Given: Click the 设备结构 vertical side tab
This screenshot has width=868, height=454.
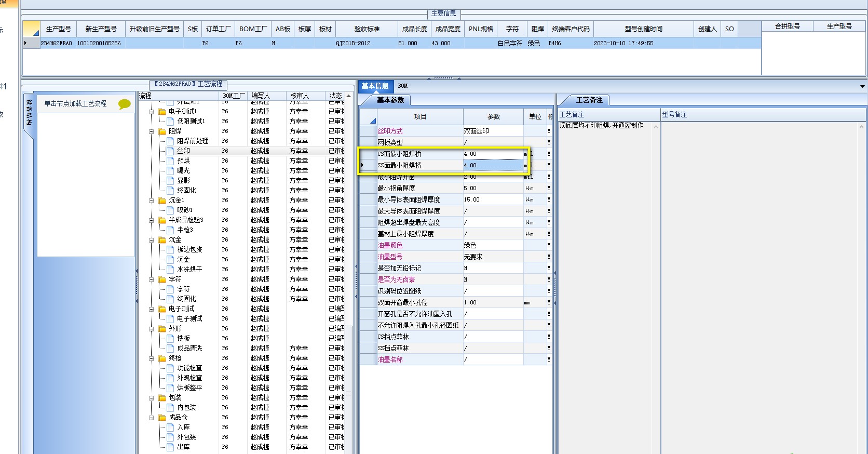Looking at the screenshot, I should point(29,113).
